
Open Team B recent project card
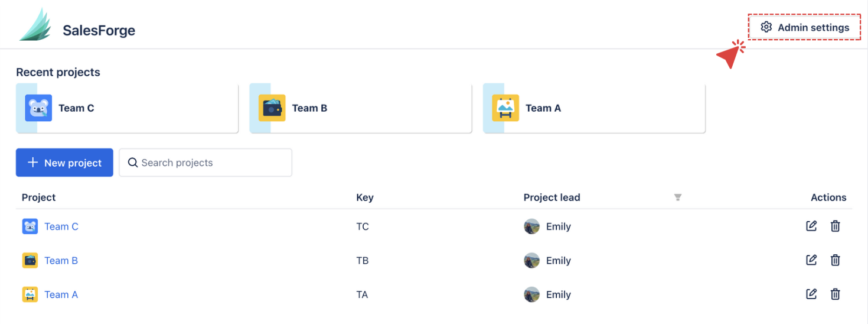pyautogui.click(x=360, y=108)
